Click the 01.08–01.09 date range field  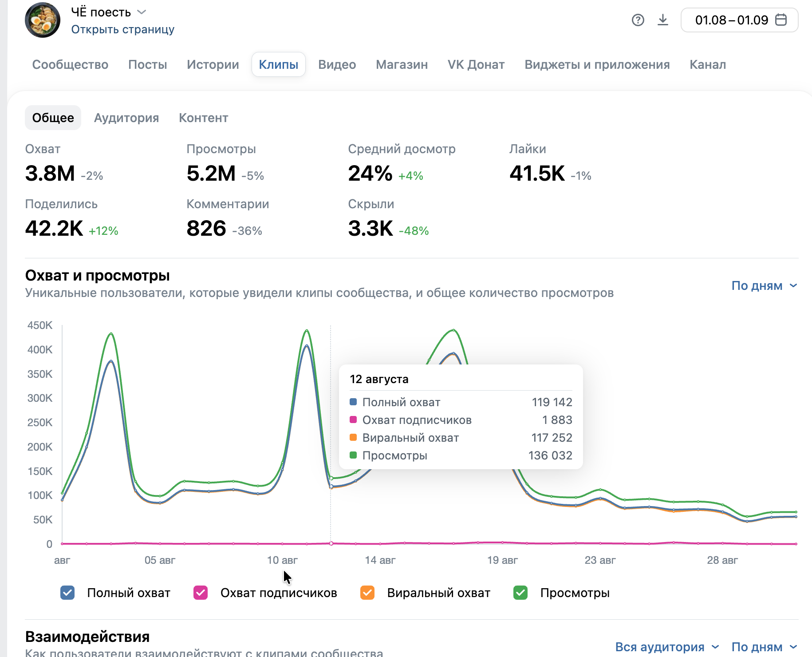click(740, 20)
